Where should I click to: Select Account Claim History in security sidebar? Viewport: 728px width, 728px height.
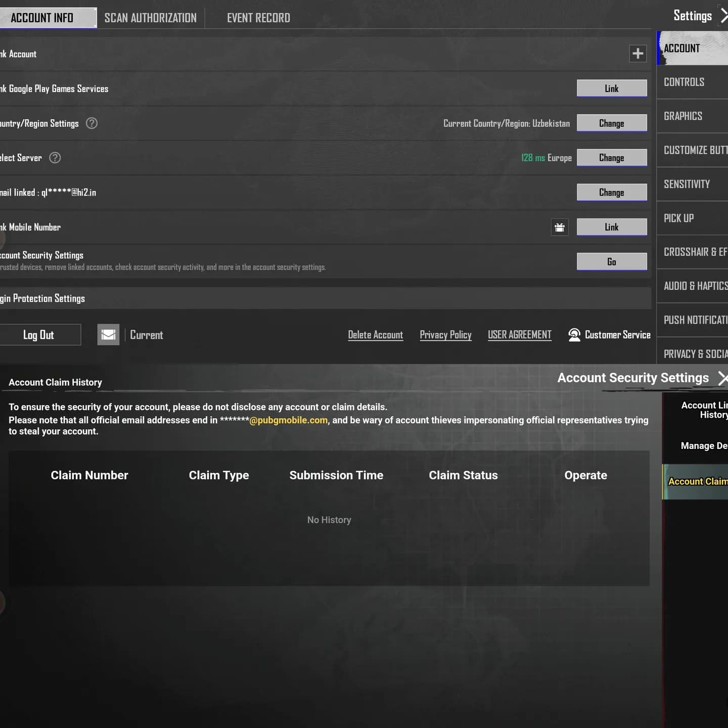696,482
